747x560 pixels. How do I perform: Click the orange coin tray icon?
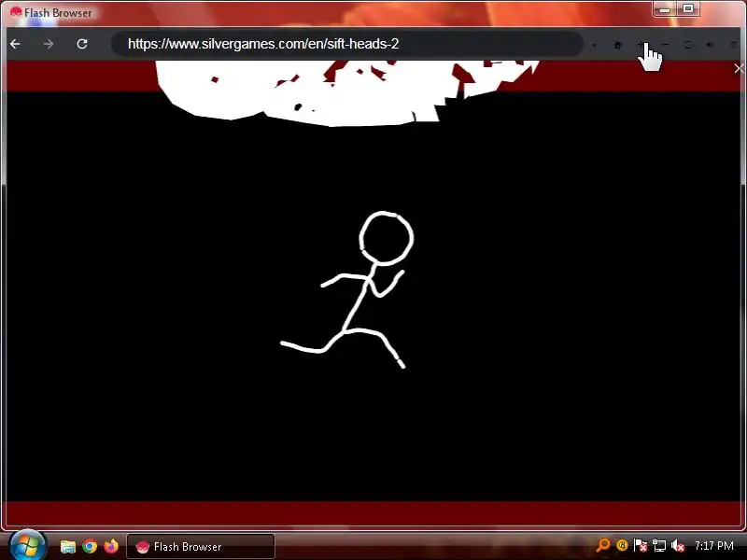pos(622,545)
